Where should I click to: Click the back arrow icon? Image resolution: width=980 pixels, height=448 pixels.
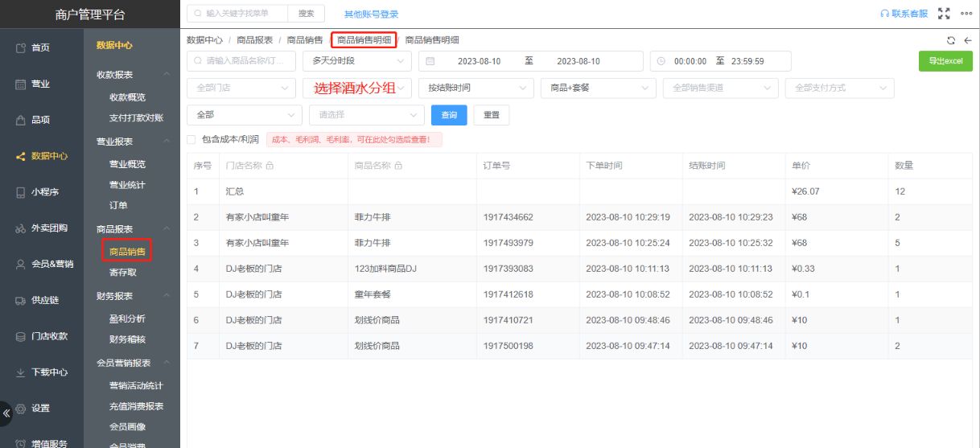coord(968,40)
